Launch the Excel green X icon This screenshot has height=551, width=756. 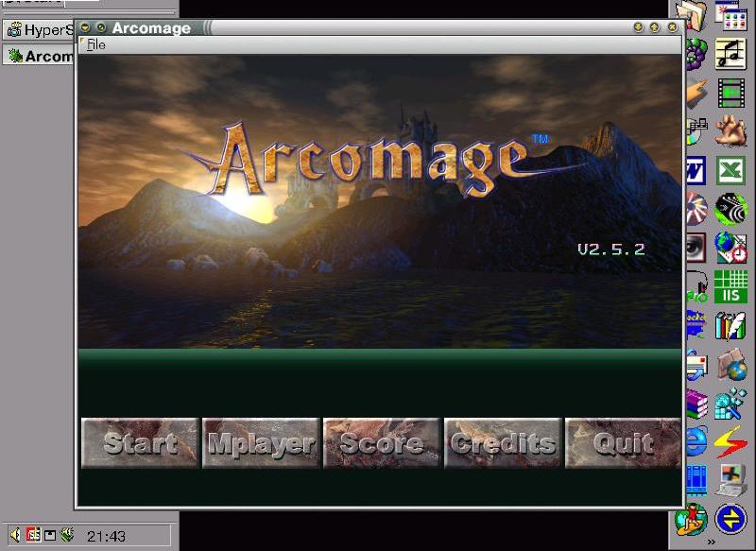(730, 170)
